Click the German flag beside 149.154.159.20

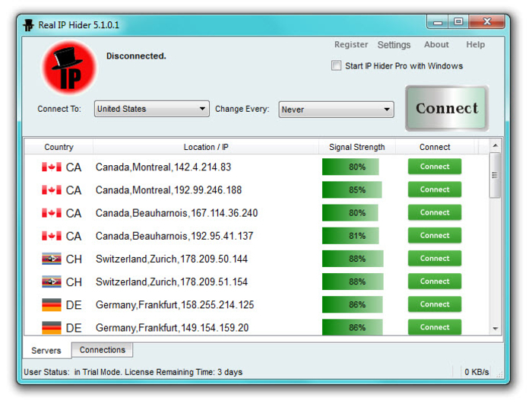coord(52,328)
